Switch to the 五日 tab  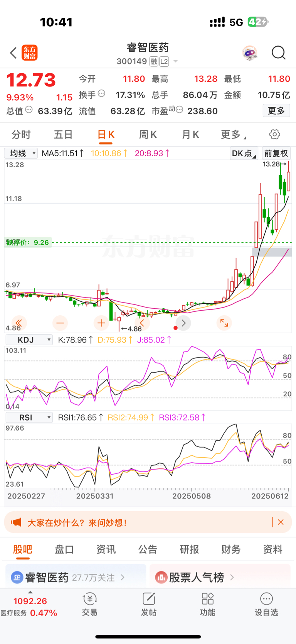coord(63,135)
